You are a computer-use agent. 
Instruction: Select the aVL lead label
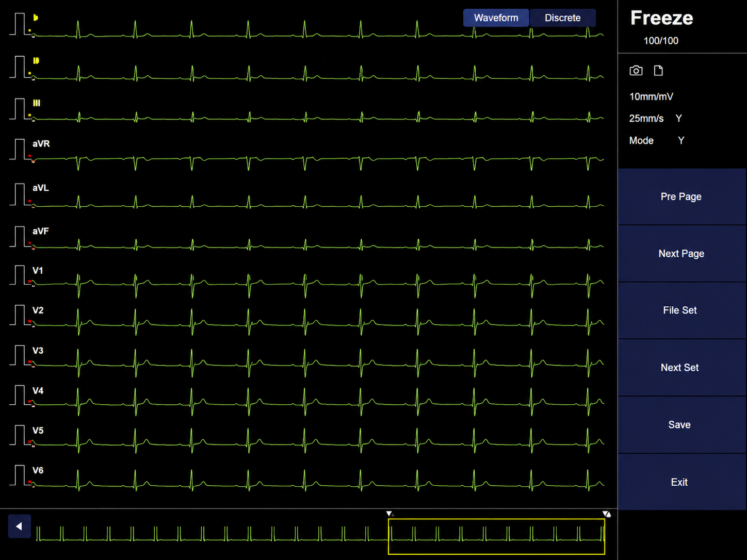pyautogui.click(x=41, y=188)
